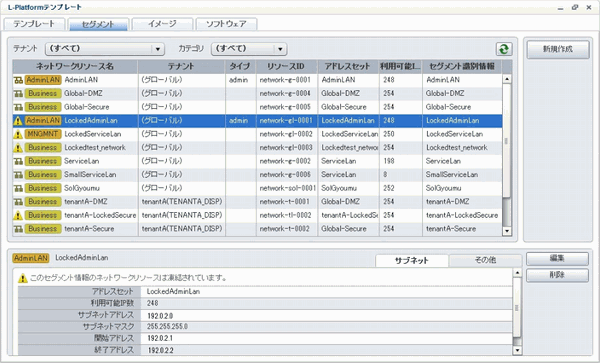
Task: Select the tenantA-Secure row name
Action: pyautogui.click(x=89, y=229)
